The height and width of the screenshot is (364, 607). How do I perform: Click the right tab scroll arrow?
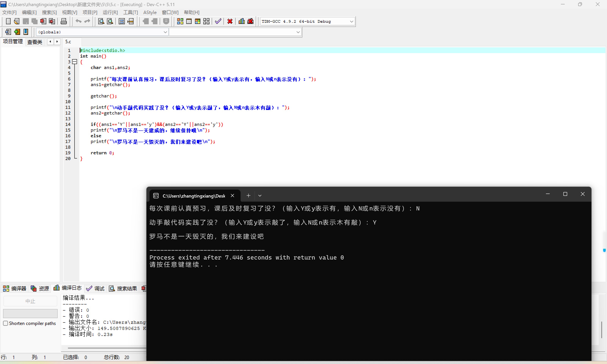tap(57, 42)
